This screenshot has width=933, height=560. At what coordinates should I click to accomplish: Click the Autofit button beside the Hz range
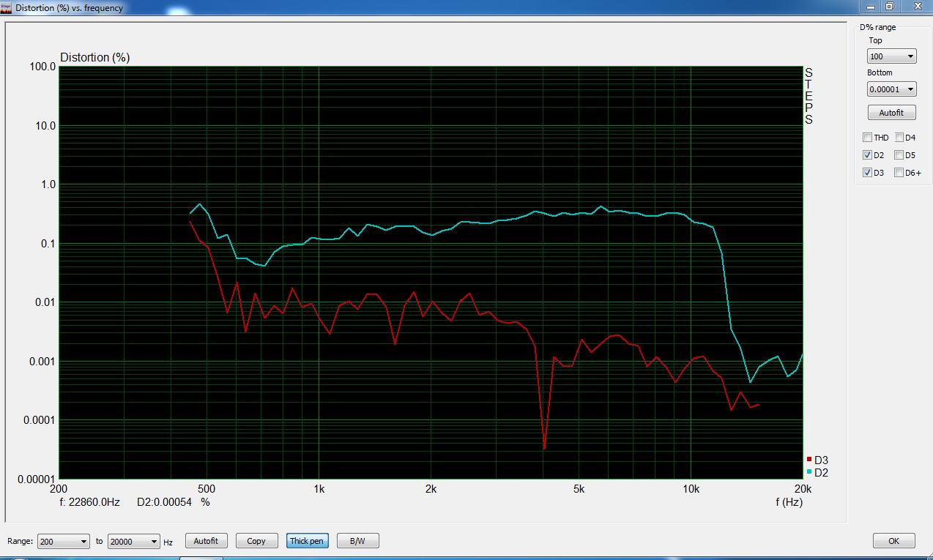tap(206, 541)
